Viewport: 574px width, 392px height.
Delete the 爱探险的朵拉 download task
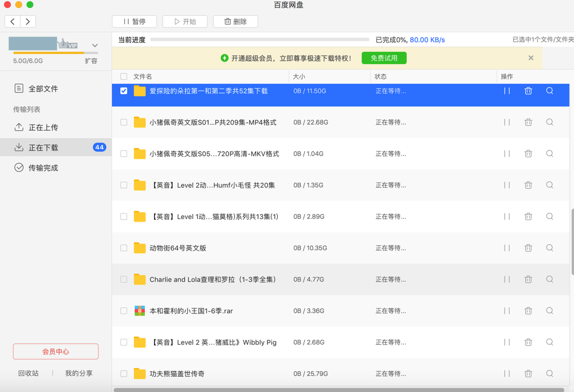(x=528, y=90)
